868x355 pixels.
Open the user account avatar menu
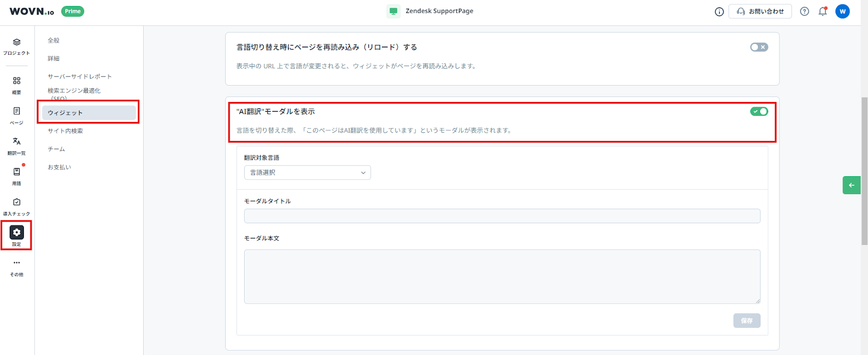point(842,11)
